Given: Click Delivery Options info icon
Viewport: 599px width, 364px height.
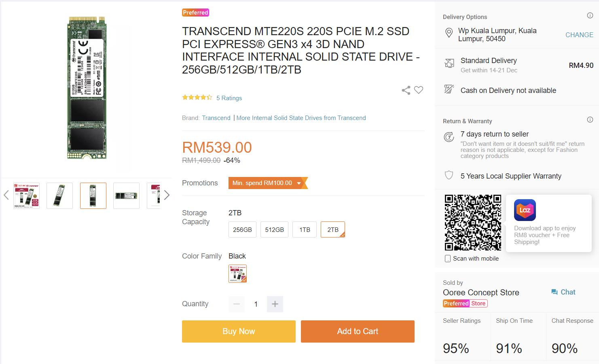Looking at the screenshot, I should tap(590, 15).
